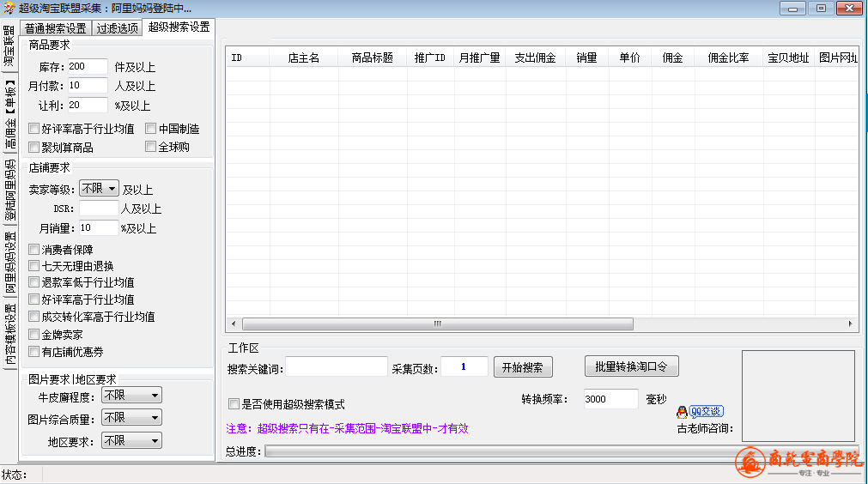868x484 pixels.
Task: Tick the 金牌卖家 checkbox
Action: tap(34, 335)
